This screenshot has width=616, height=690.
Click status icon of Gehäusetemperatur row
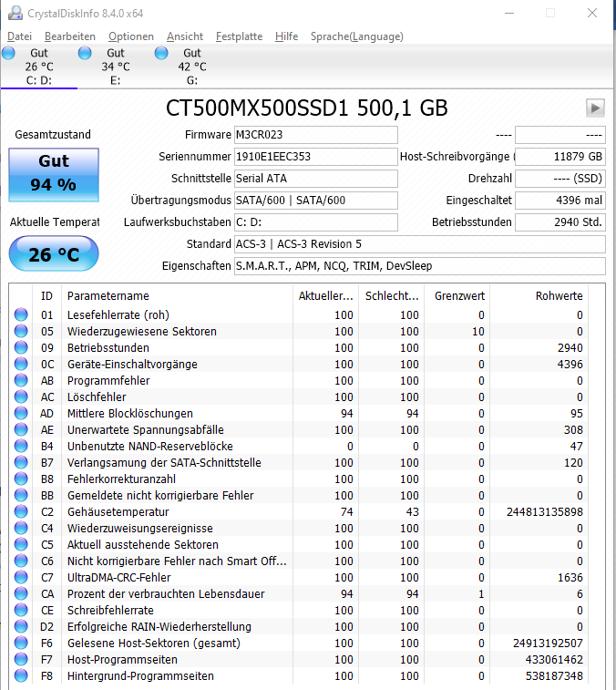pyautogui.click(x=21, y=511)
